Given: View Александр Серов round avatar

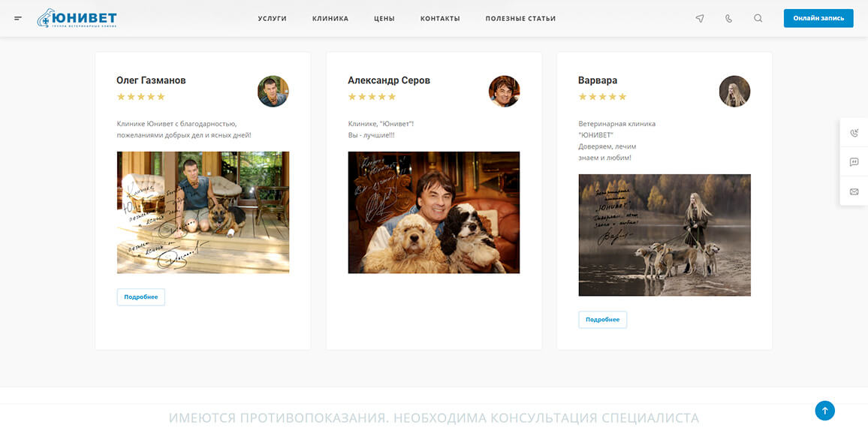Looking at the screenshot, I should (505, 92).
